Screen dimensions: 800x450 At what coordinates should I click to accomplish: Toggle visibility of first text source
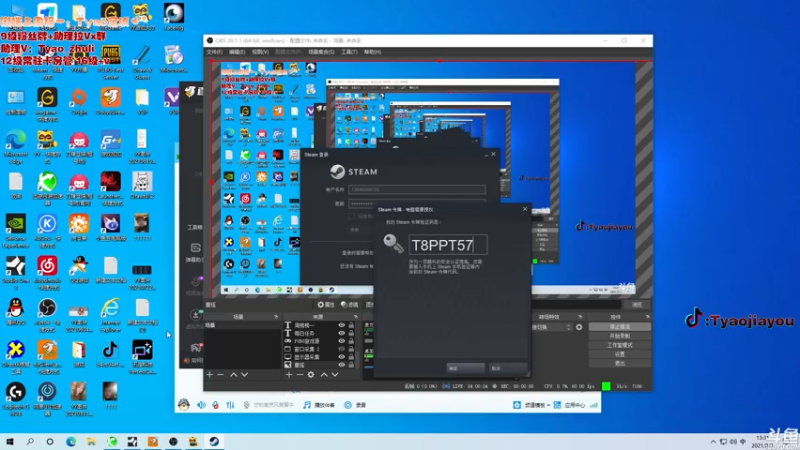(x=341, y=325)
